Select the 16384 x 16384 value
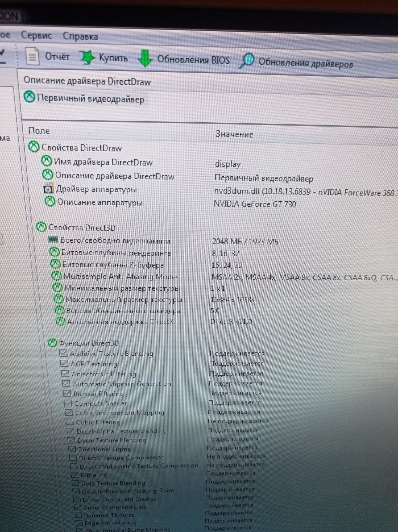The height and width of the screenshot is (532, 398). (233, 300)
